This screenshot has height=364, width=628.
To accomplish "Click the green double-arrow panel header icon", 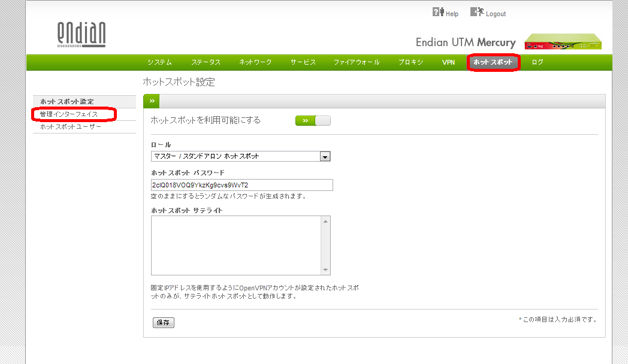I will click(152, 101).
